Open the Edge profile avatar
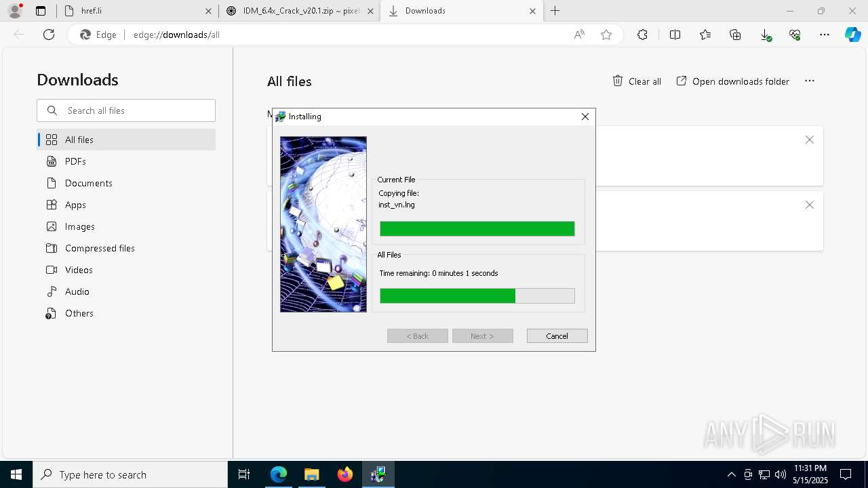Image resolution: width=868 pixels, height=488 pixels. click(x=14, y=11)
